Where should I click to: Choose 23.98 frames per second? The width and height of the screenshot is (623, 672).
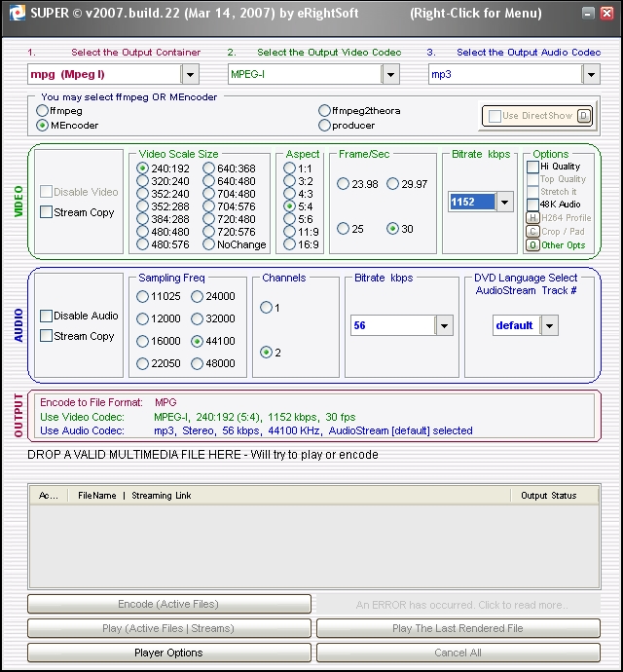(343, 184)
